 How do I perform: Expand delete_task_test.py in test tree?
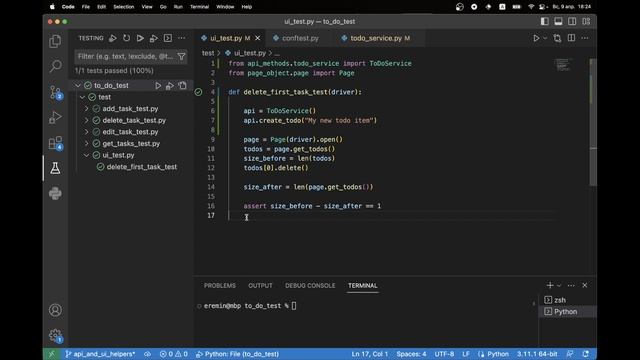click(x=87, y=120)
